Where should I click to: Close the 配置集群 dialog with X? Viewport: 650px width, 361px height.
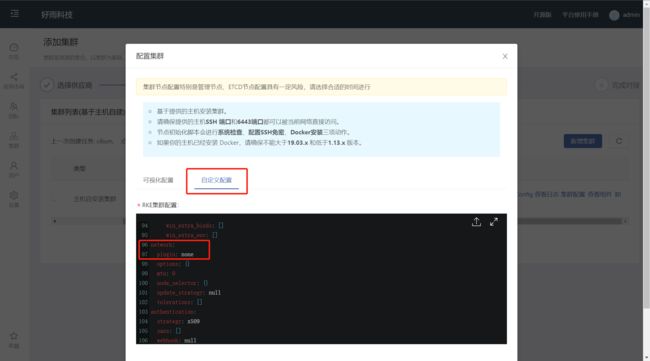tap(505, 56)
